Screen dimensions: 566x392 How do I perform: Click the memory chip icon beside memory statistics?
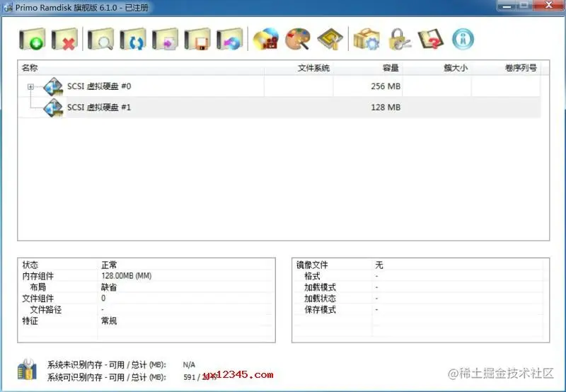coord(27,369)
